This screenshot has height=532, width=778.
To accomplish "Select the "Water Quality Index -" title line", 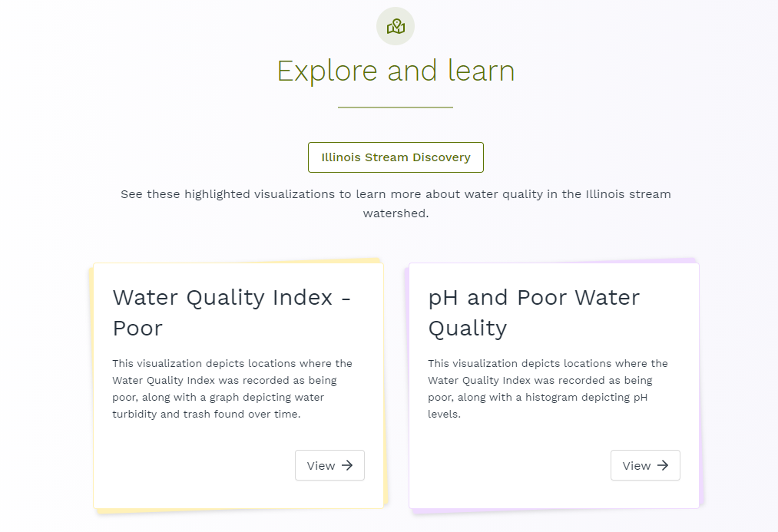I will 231,297.
